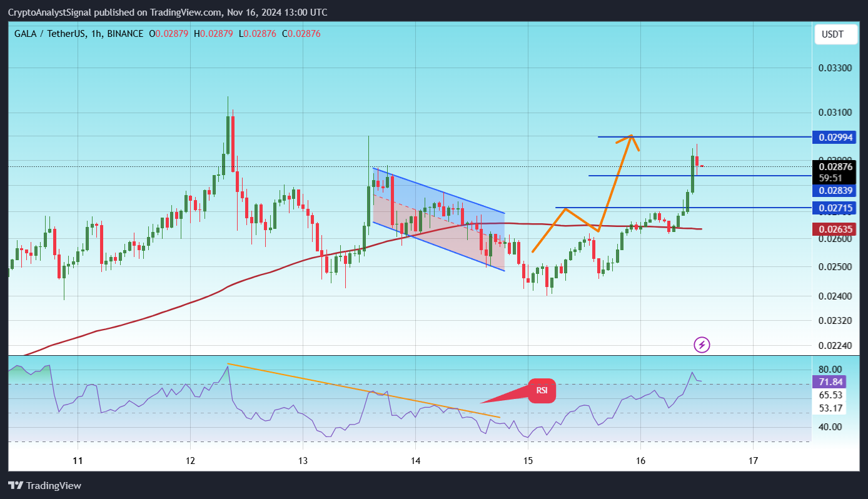This screenshot has width=868, height=499.
Task: Click the 0.03100 price axis label
Action: (835, 113)
